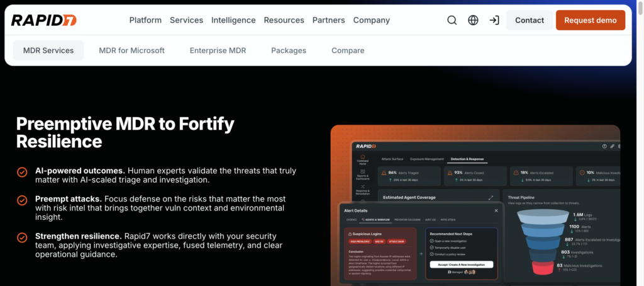Click the '1100 Alerts' funnel label
The width and height of the screenshot is (644, 286).
(x=580, y=227)
